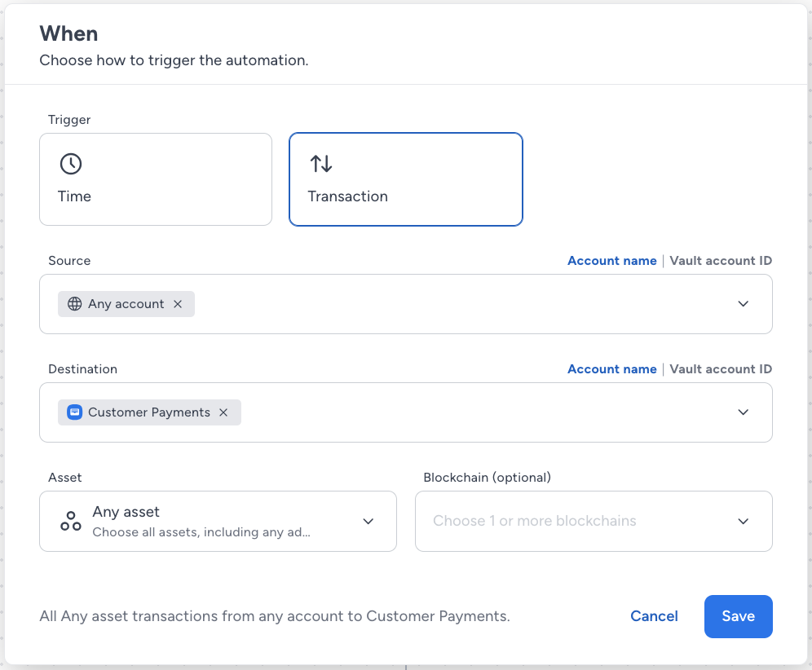
Task: Click the globe icon in the Any account chip
Action: click(x=74, y=304)
